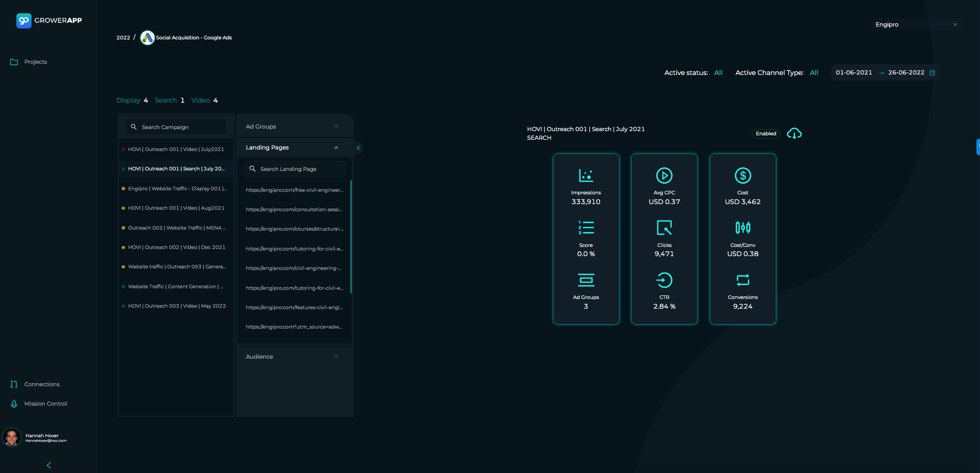Click inside the Search Campaign field
This screenshot has height=473, width=980.
coord(176,127)
